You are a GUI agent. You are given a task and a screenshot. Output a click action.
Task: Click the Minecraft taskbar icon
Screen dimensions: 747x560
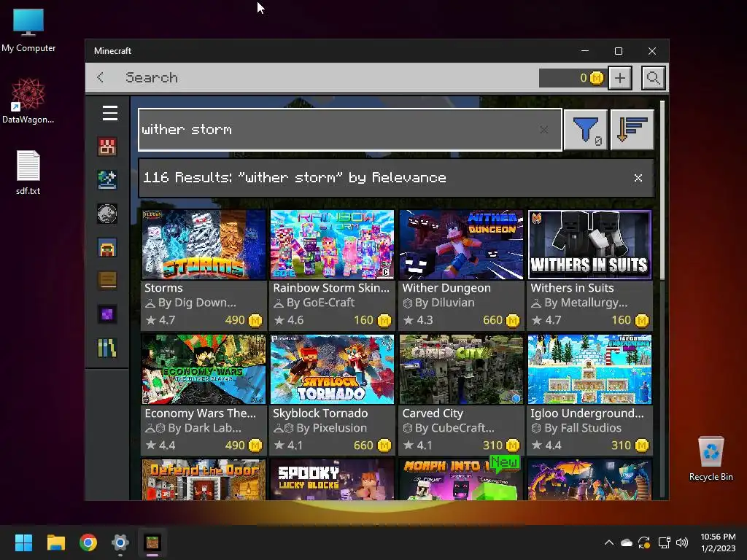pos(152,542)
